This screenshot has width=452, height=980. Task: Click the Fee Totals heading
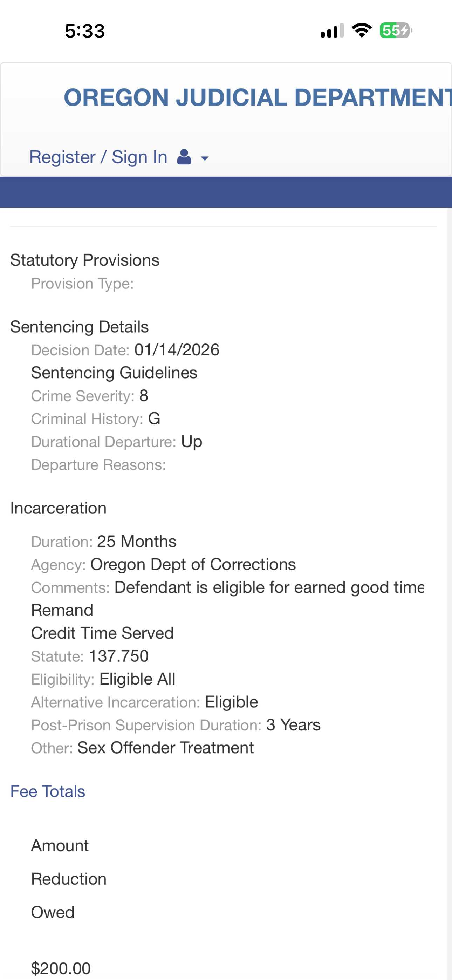click(x=48, y=792)
